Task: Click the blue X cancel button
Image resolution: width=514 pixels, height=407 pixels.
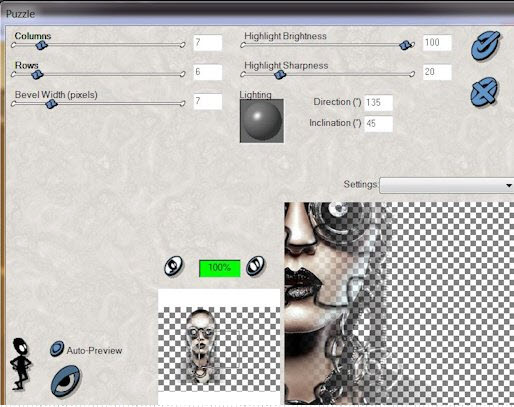Action: 484,92
